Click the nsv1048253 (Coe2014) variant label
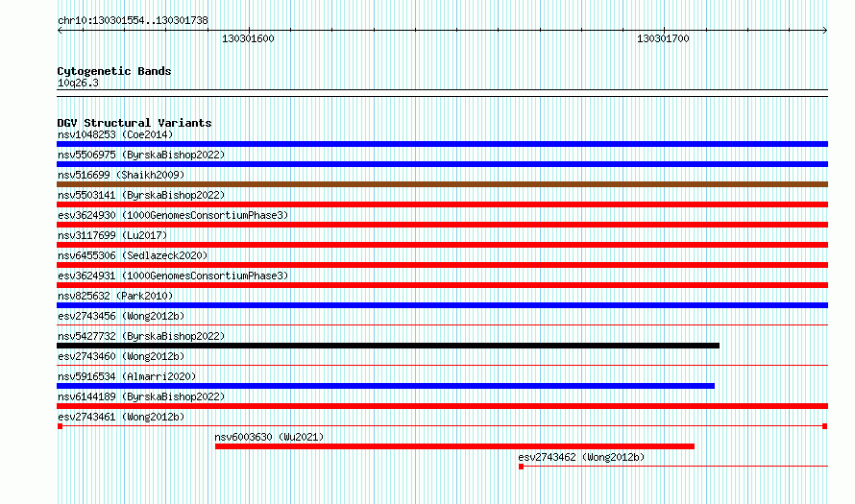This screenshot has height=504, width=855. tap(115, 134)
